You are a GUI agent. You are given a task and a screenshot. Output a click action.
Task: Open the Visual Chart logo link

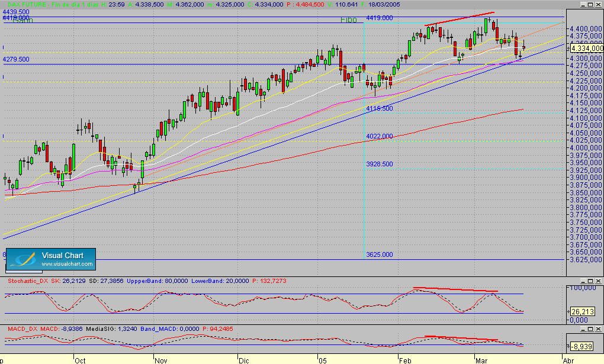coord(50,259)
